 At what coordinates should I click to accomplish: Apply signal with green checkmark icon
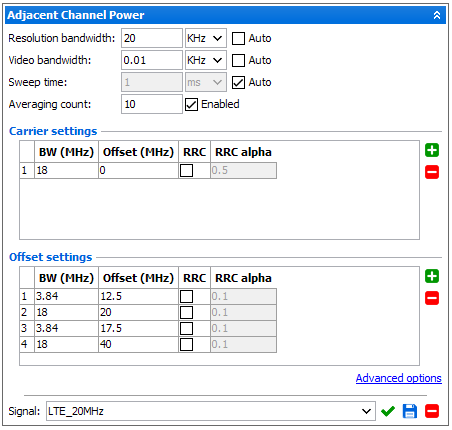click(388, 411)
